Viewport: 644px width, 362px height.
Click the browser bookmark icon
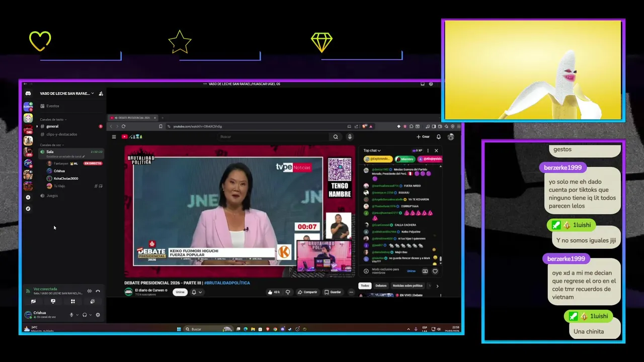click(x=161, y=126)
